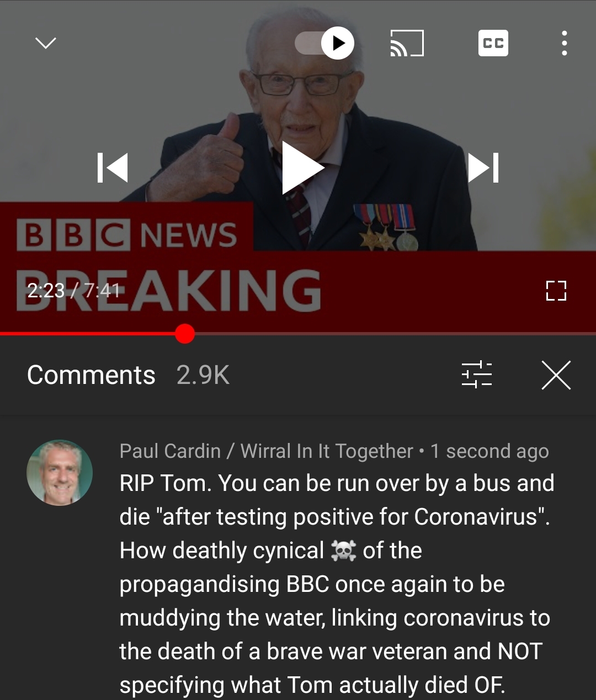Play the paused video
This screenshot has width=596, height=700.
click(302, 168)
